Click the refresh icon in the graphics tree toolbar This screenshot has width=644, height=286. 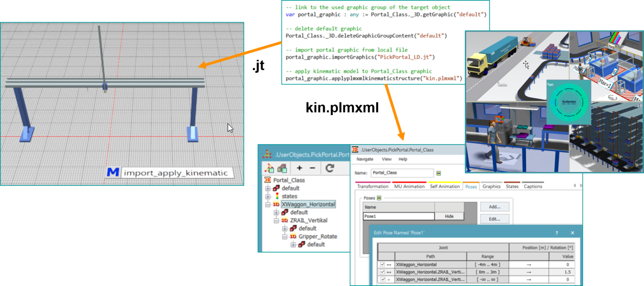[x=329, y=168]
